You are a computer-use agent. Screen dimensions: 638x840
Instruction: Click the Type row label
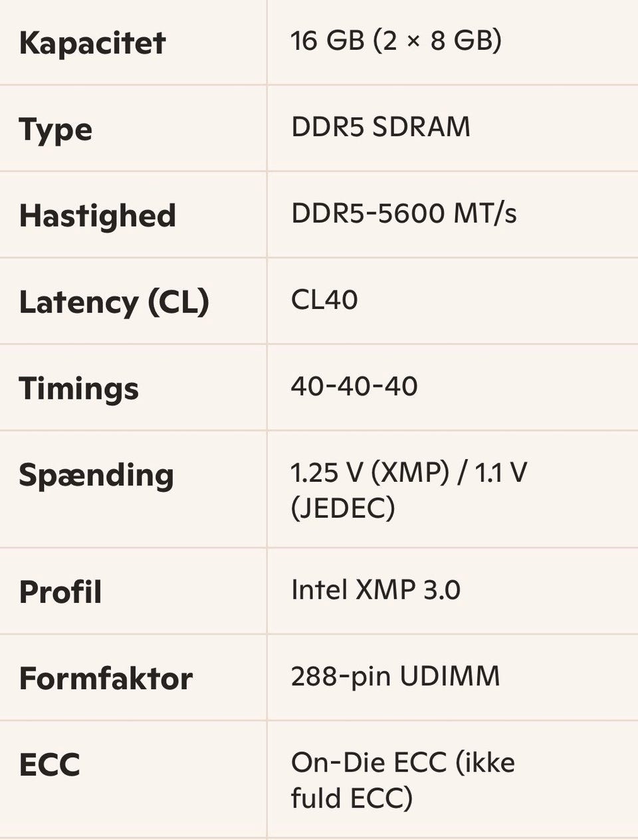pos(55,130)
